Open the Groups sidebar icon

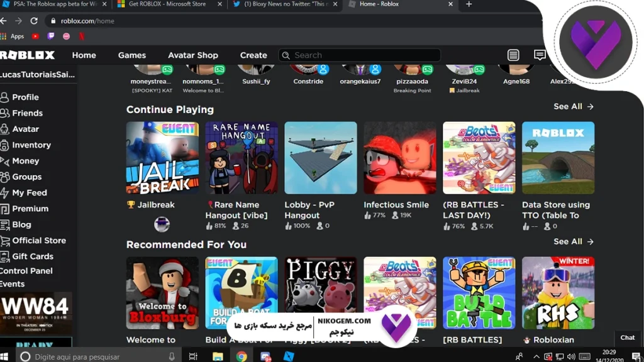click(x=4, y=177)
